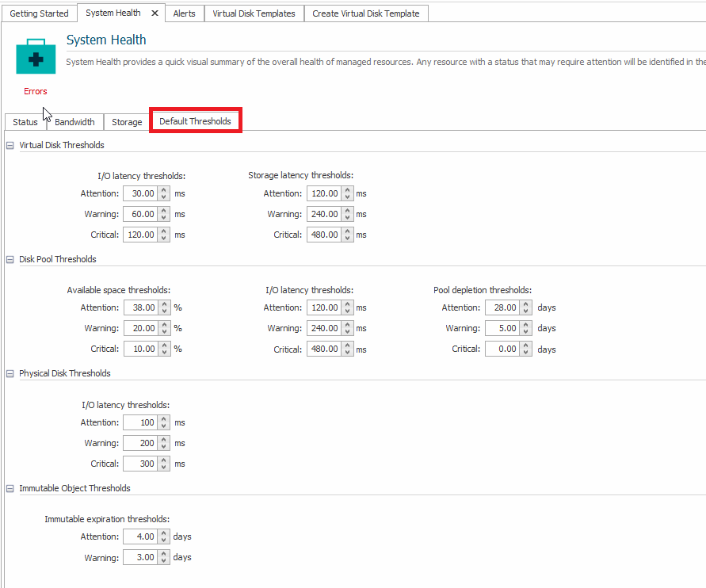Click the System Health medical kit icon

click(35, 56)
